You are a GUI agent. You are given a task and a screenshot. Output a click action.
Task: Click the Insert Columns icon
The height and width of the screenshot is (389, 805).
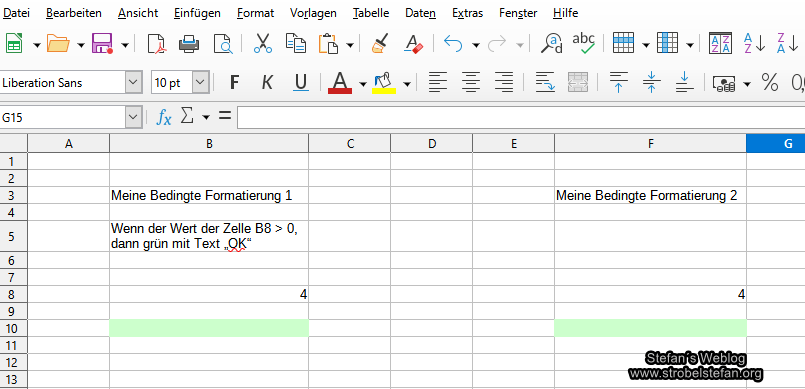[667, 43]
